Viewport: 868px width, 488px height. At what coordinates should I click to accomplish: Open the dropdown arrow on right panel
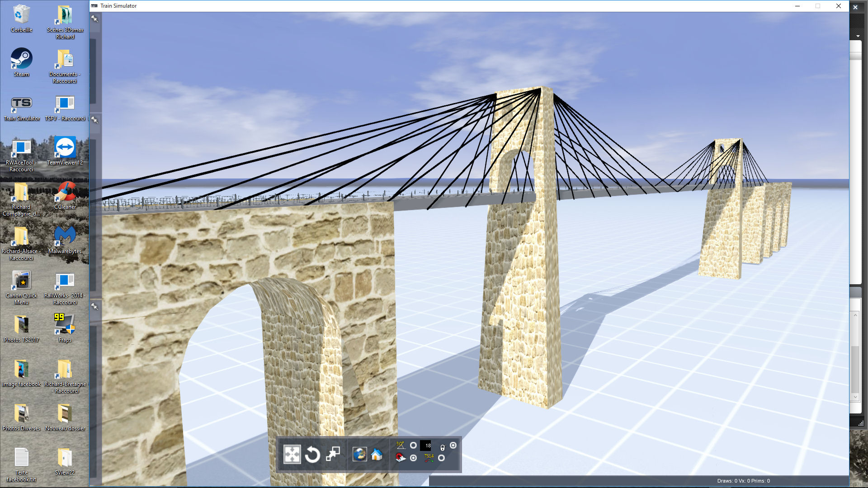point(858,36)
